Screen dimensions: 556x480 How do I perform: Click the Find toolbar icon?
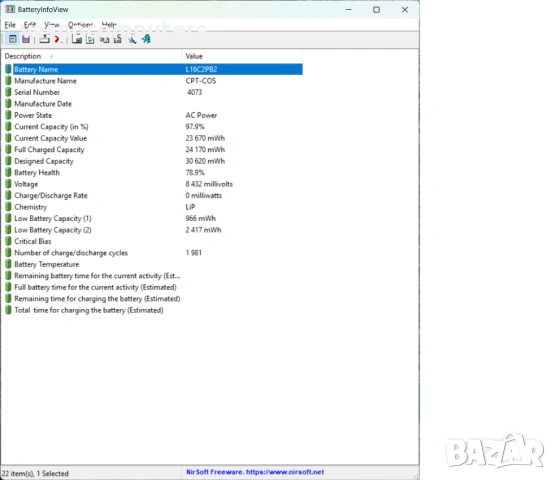[132, 39]
